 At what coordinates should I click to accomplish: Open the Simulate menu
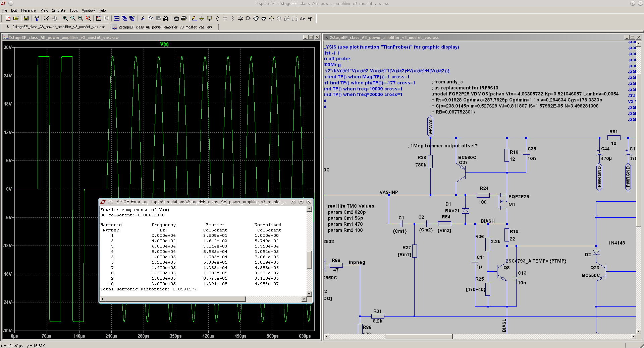tap(59, 10)
